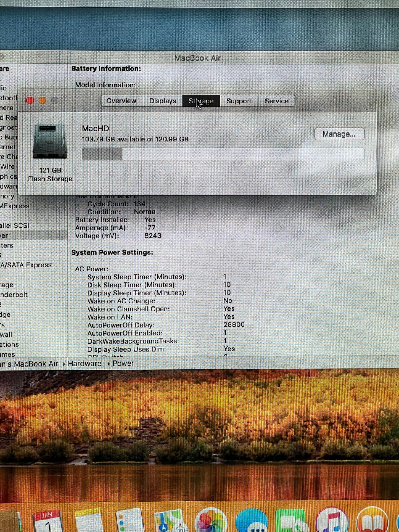Click the AutoPowerOff Enabled label
399x532 pixels.
pyautogui.click(x=125, y=333)
